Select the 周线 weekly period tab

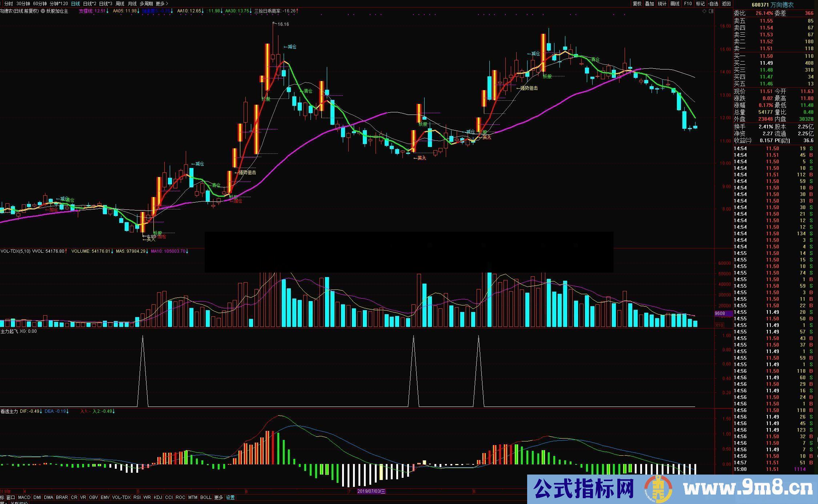(x=120, y=4)
